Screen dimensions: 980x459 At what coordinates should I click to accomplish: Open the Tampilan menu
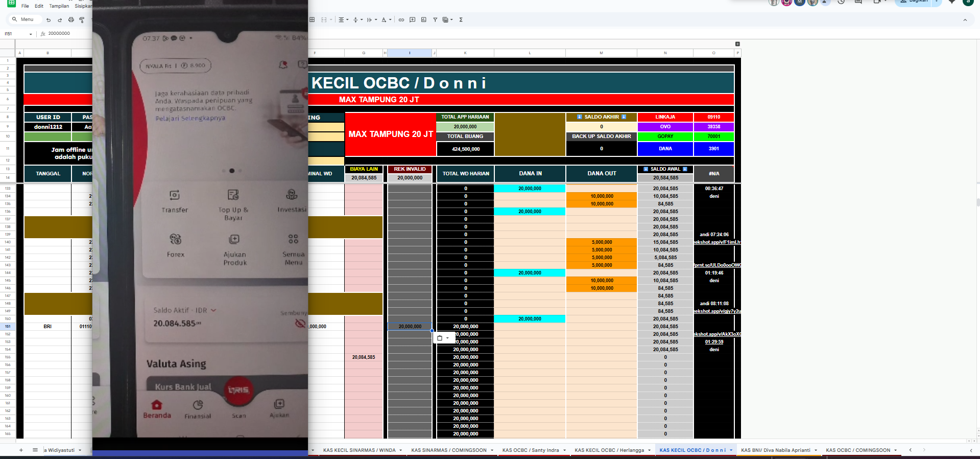59,6
